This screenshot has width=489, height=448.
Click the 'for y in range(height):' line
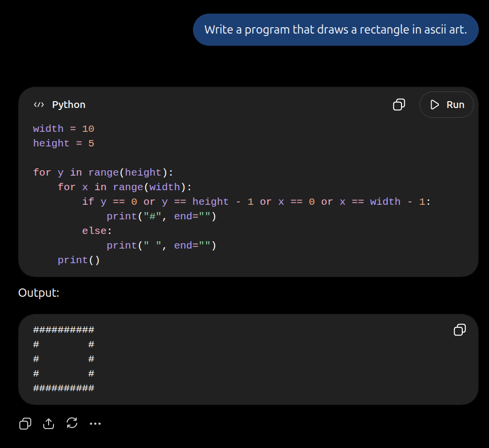tap(103, 172)
